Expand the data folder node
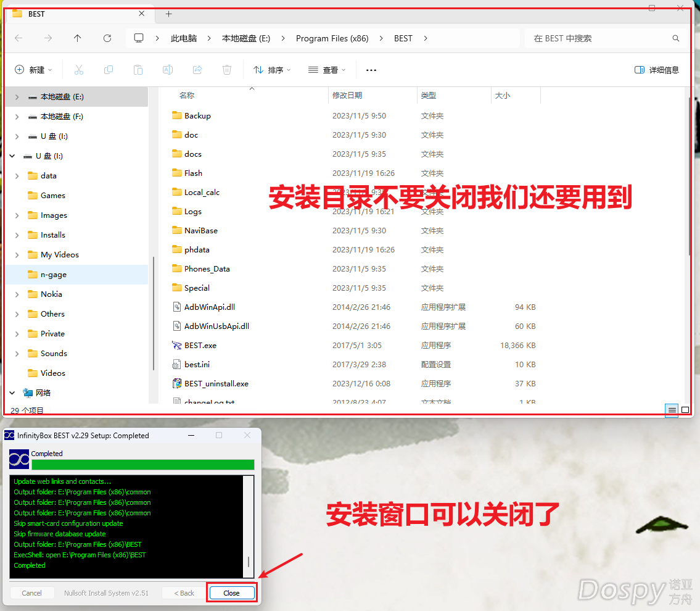The height and width of the screenshot is (611, 700). [x=17, y=176]
